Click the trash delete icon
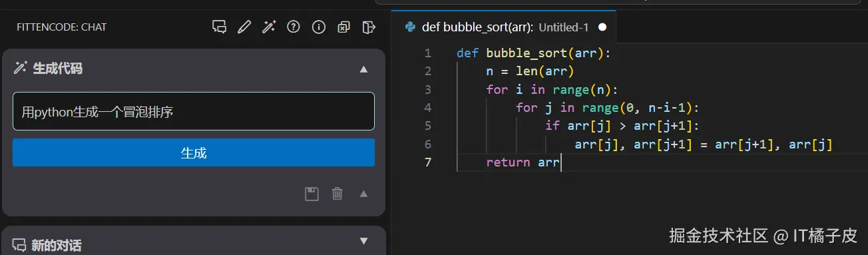The image size is (868, 255). (337, 194)
